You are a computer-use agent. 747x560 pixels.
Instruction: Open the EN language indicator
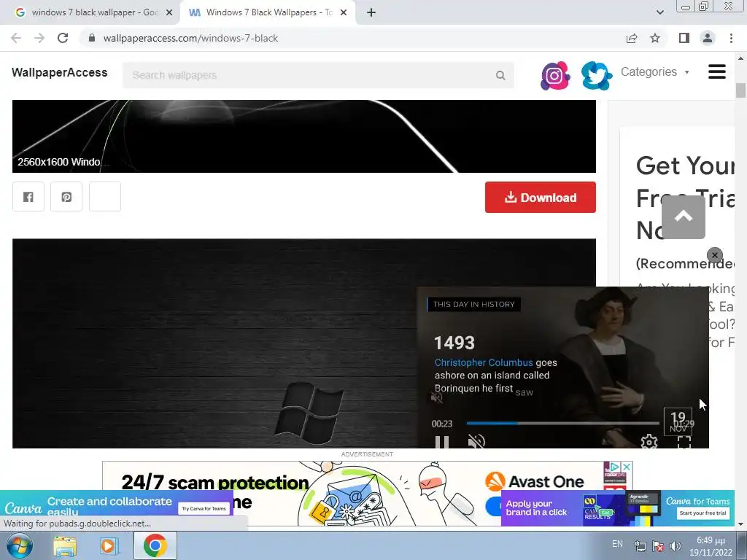tap(617, 544)
